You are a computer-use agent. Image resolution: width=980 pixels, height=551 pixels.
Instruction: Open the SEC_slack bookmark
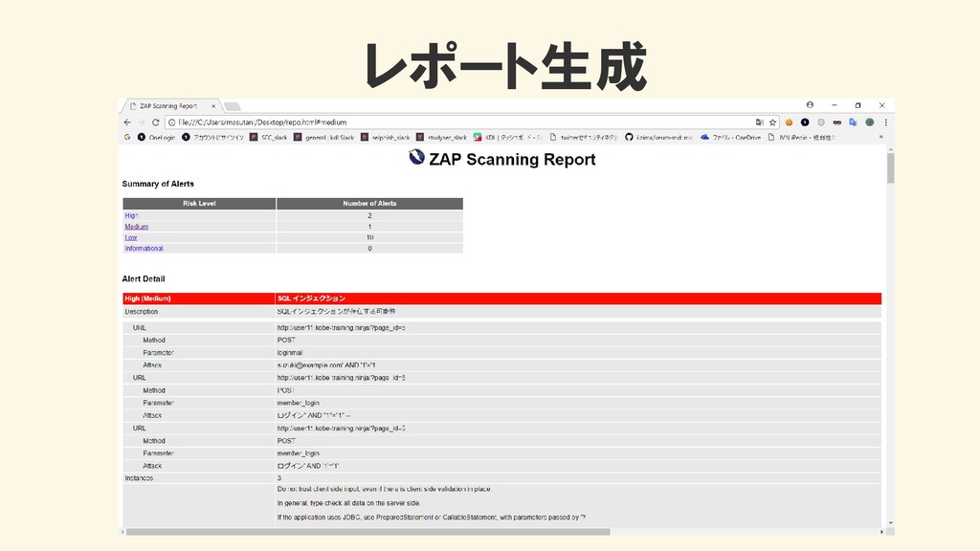tap(268, 137)
